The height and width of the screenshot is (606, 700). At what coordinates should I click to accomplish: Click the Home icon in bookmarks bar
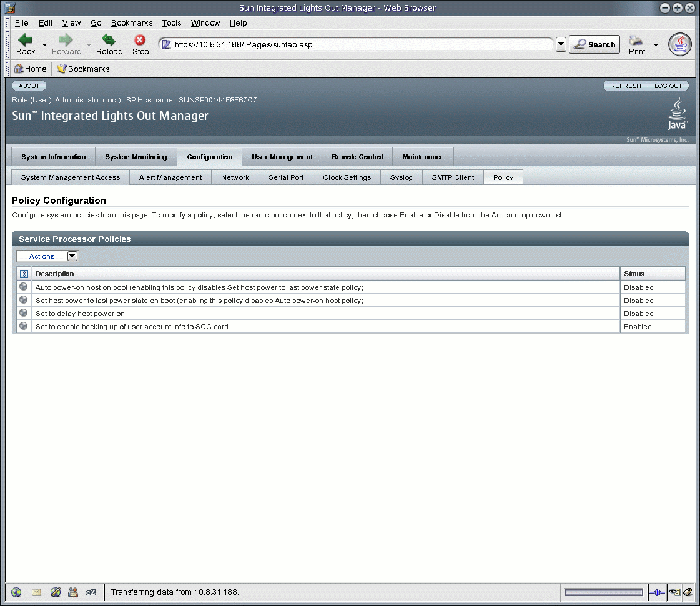pos(18,69)
